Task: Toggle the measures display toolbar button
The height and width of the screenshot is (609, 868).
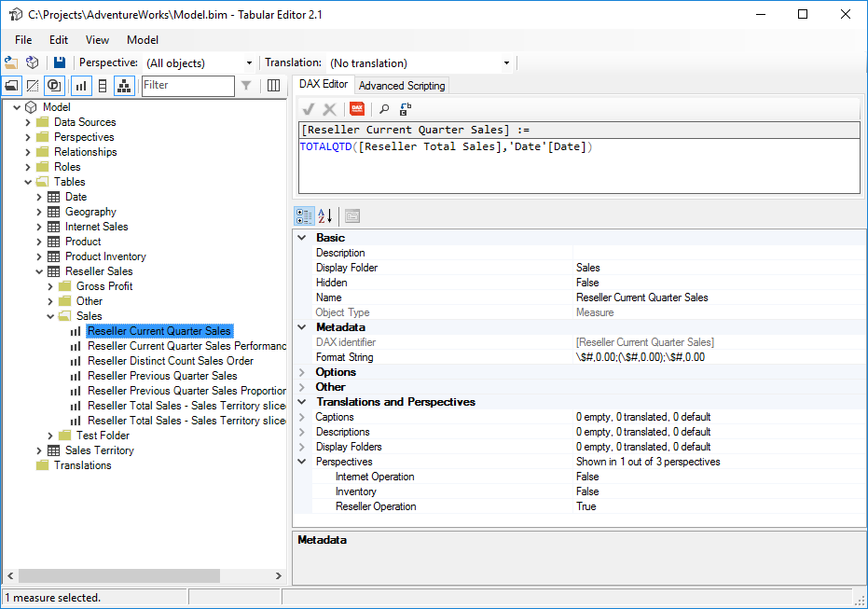Action: pyautogui.click(x=79, y=85)
